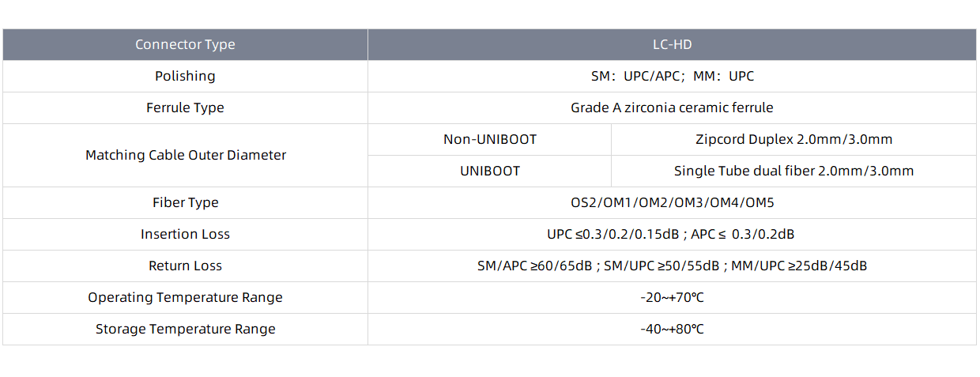980x377 pixels.
Task: Select Grade A zirconia ceramic ferrule text
Action: [x=672, y=107]
